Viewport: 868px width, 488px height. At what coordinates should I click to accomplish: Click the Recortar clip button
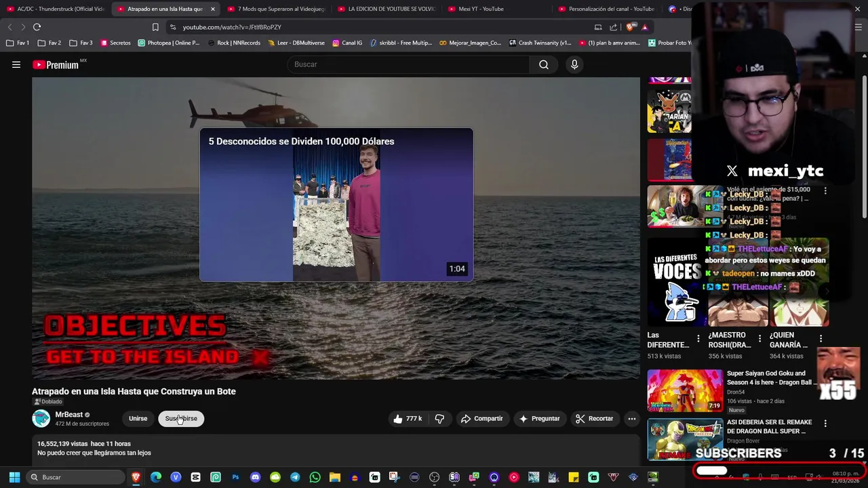point(595,419)
